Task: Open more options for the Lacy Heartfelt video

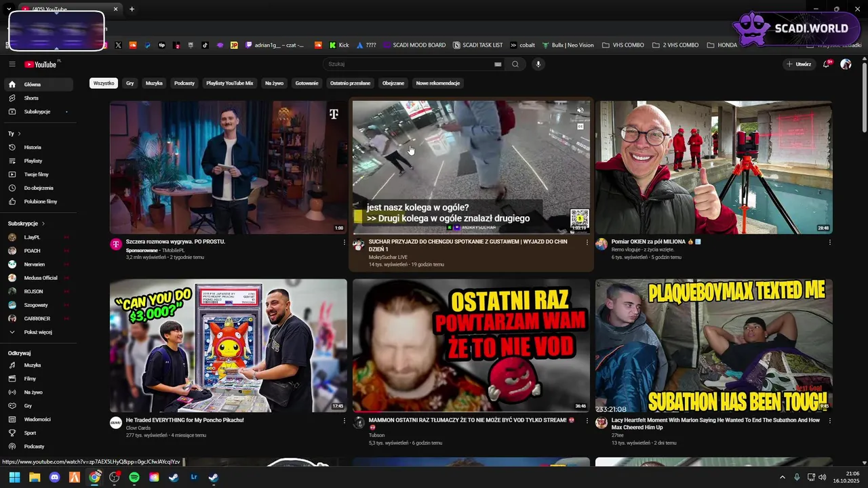Action: click(x=829, y=421)
